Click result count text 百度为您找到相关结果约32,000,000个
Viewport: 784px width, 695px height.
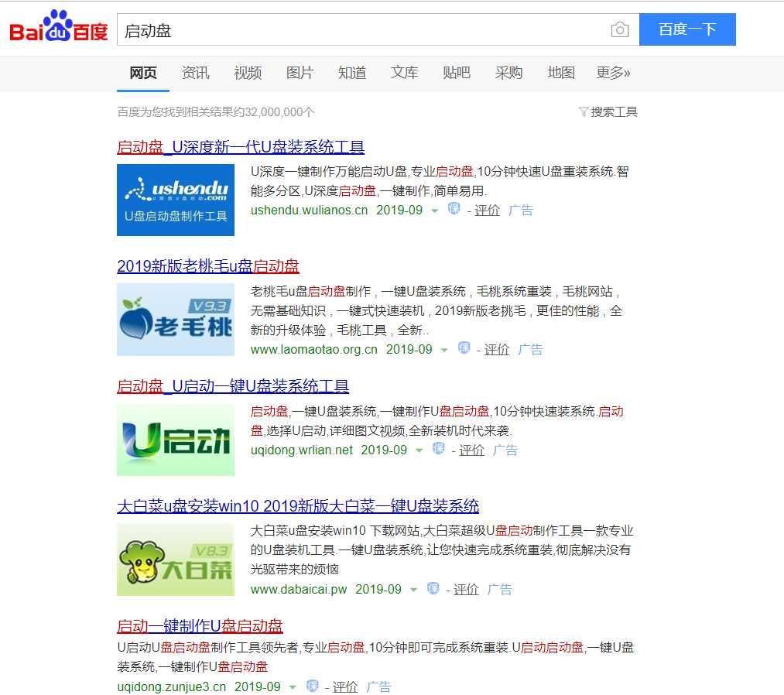(216, 112)
